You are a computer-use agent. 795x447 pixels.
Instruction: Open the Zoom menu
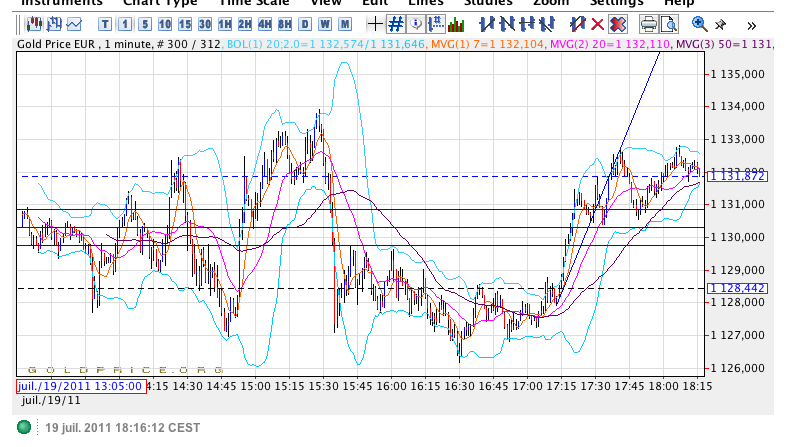tap(551, 3)
